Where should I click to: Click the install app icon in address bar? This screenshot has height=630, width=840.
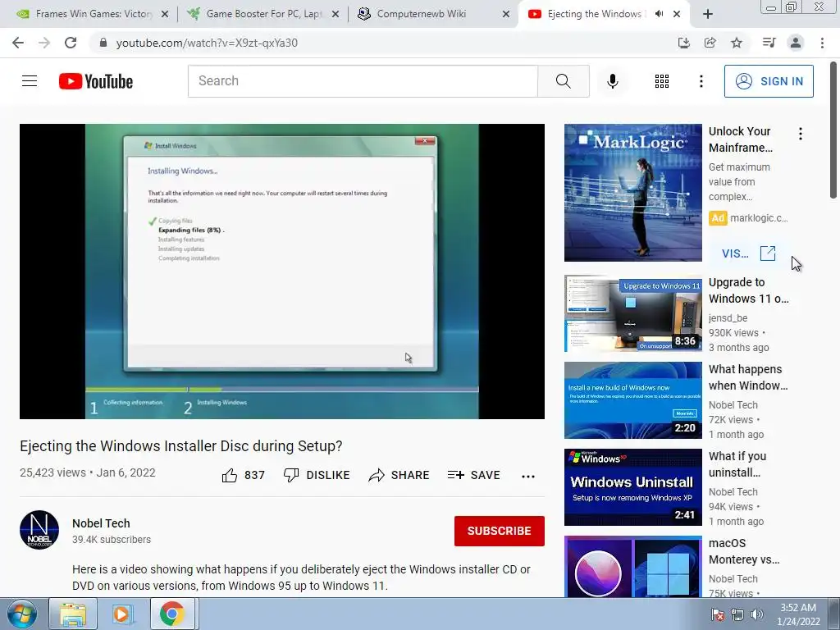pyautogui.click(x=683, y=43)
